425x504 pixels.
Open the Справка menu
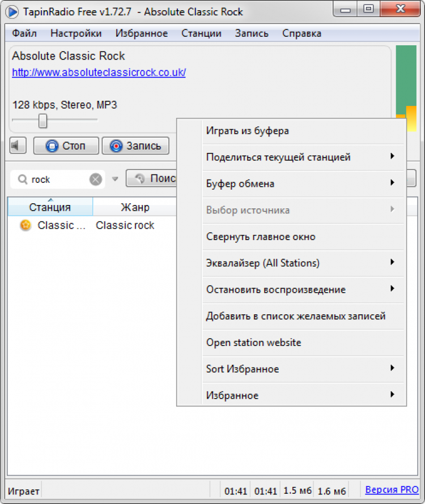tap(302, 33)
